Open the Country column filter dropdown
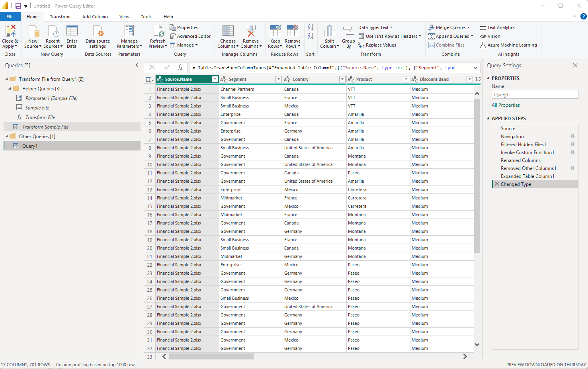This screenshot has width=588, height=369. click(x=342, y=79)
